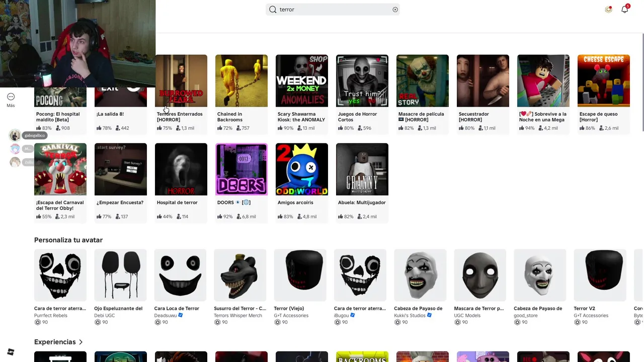The width and height of the screenshot is (644, 362).
Task: Open the Chained in Backrooms game thumbnail
Action: (242, 80)
